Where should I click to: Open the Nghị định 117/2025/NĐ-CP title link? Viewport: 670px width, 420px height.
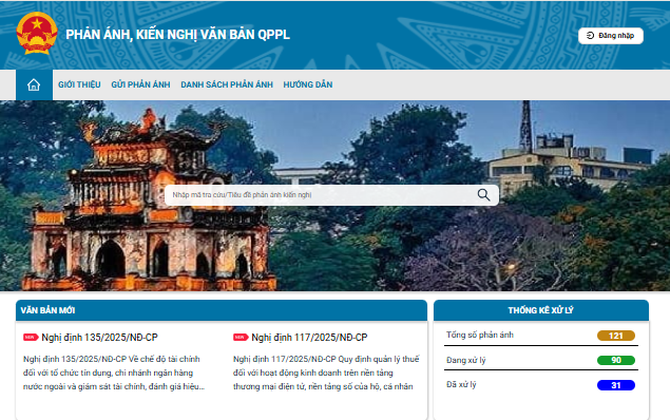[309, 338]
